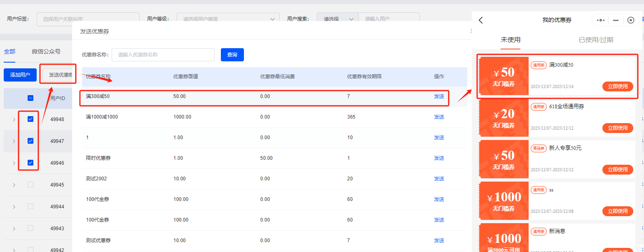The height and width of the screenshot is (252, 644).
Task: Click 立即使用 on 新人专享50元 coupon
Action: click(x=617, y=169)
